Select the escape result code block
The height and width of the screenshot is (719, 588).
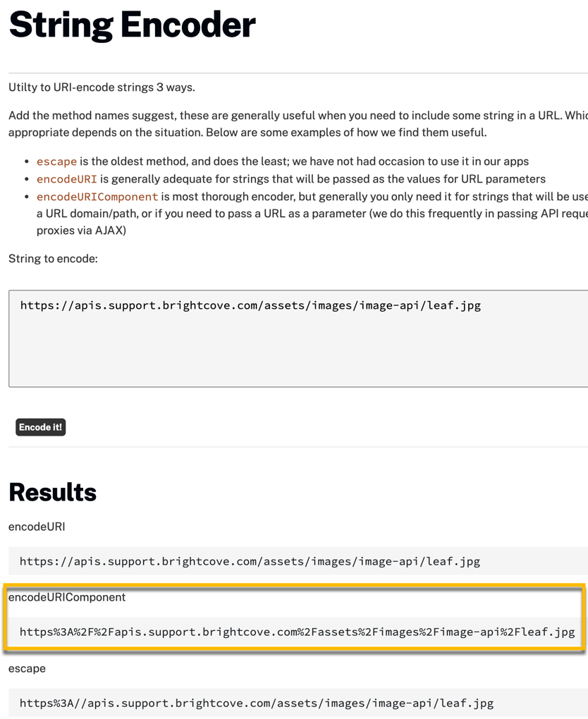(x=298, y=703)
